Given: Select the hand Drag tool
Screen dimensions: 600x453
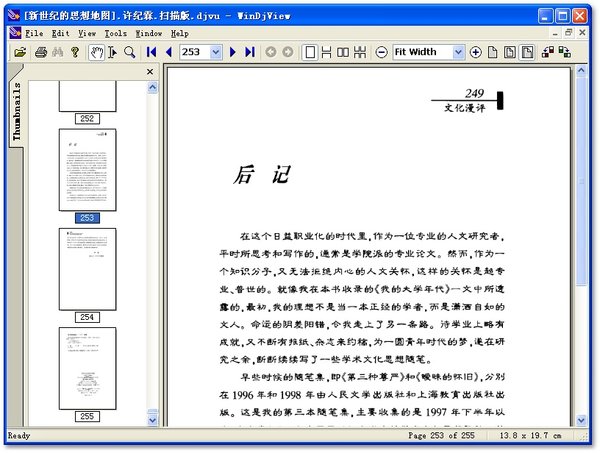Looking at the screenshot, I should point(96,52).
